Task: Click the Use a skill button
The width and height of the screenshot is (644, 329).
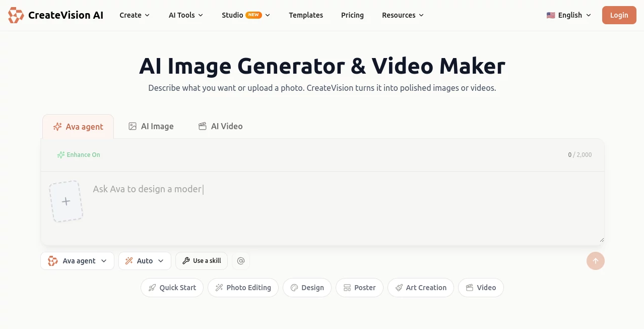Action: coord(202,261)
